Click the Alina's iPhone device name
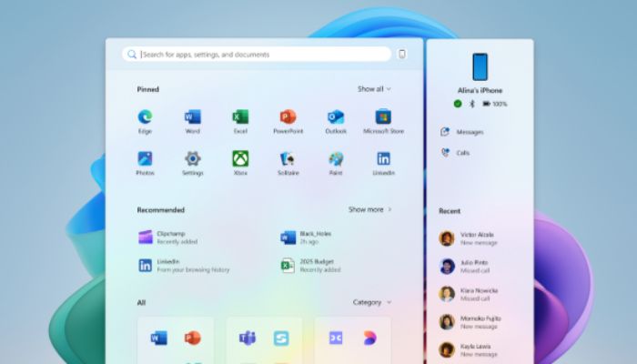The width and height of the screenshot is (637, 364). tap(480, 90)
